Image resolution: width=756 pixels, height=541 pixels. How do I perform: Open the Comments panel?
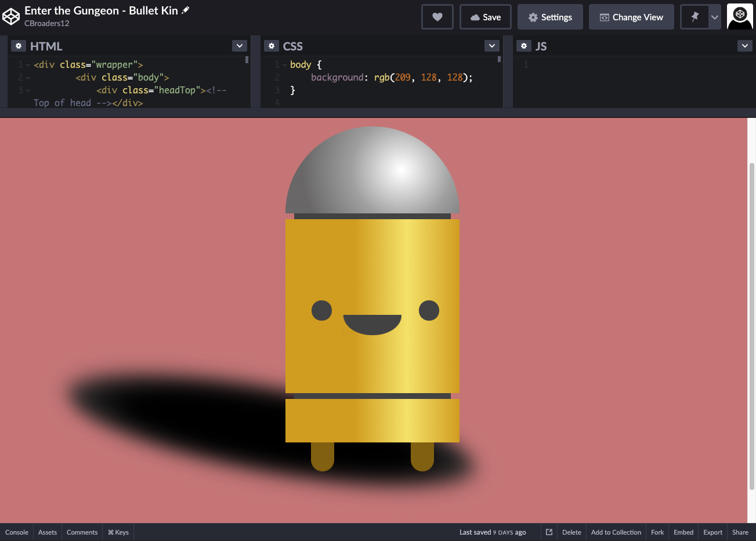click(x=82, y=532)
